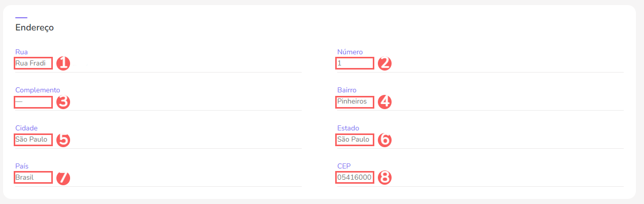Click the red number 1 badge

tap(63, 63)
